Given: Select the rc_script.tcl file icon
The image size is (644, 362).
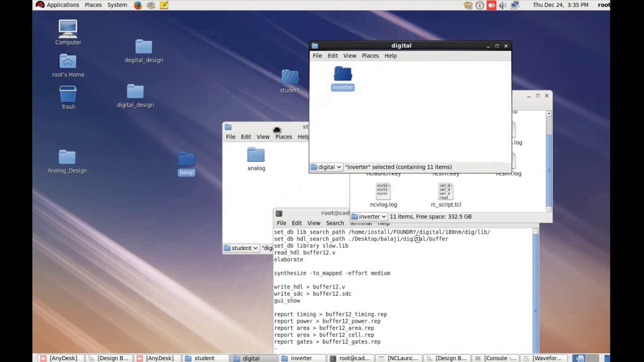Looking at the screenshot, I should click(x=446, y=191).
